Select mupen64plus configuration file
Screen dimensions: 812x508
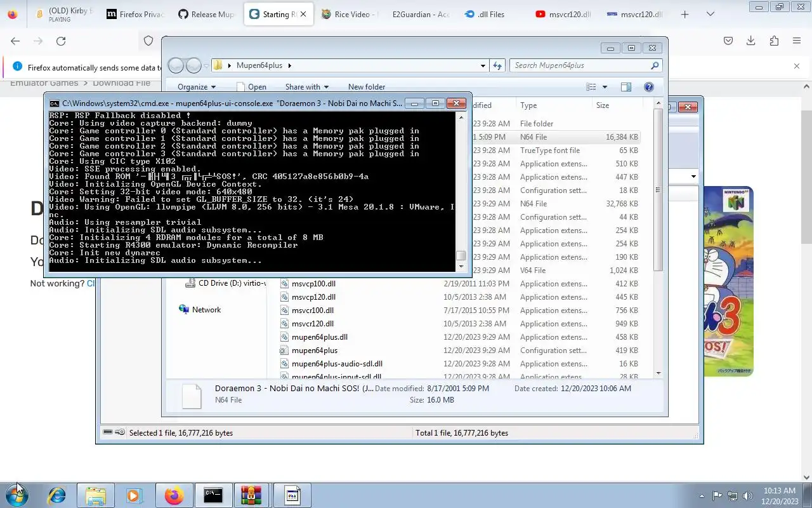(x=315, y=351)
